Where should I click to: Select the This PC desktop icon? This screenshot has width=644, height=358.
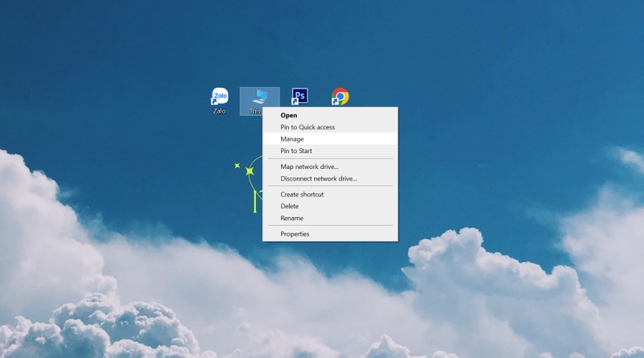259,97
